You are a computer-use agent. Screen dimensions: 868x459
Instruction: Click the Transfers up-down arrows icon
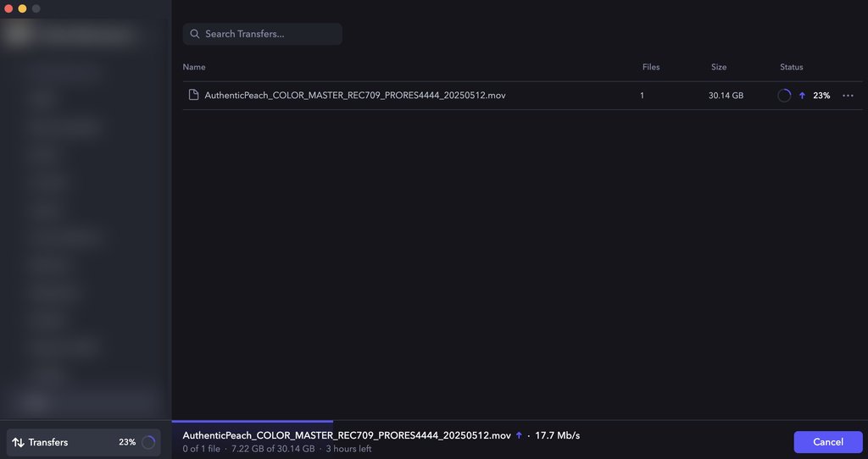pos(18,442)
